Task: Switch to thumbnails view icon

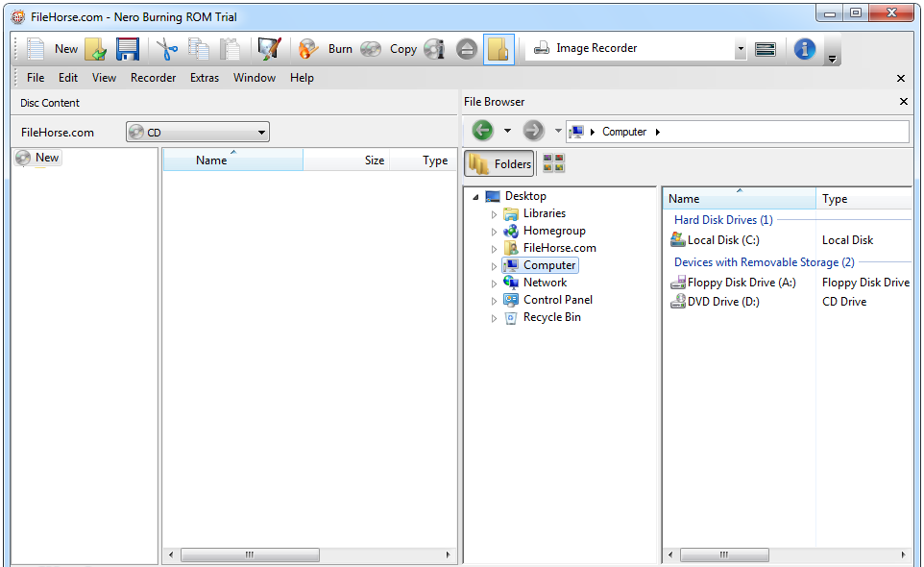Action: pyautogui.click(x=553, y=163)
